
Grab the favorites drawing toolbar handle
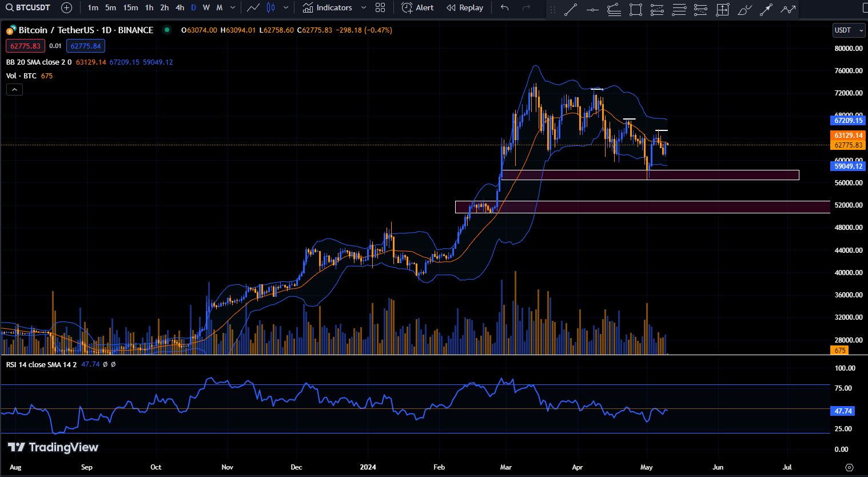click(x=552, y=9)
